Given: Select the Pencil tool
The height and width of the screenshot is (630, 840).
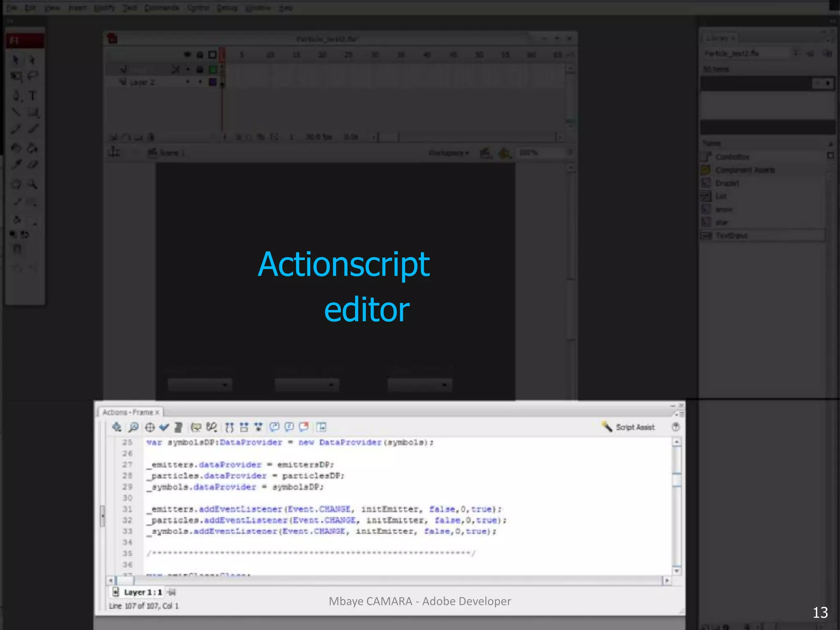Looking at the screenshot, I should click(x=16, y=129).
